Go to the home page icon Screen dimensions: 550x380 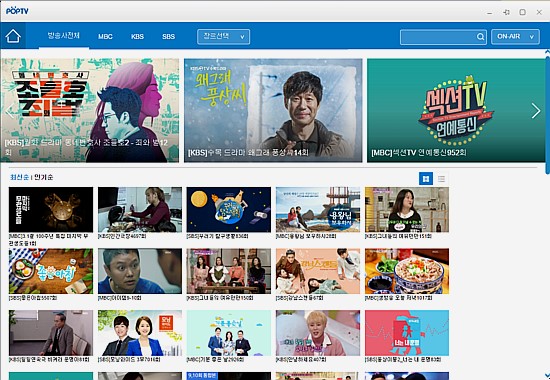coord(13,36)
